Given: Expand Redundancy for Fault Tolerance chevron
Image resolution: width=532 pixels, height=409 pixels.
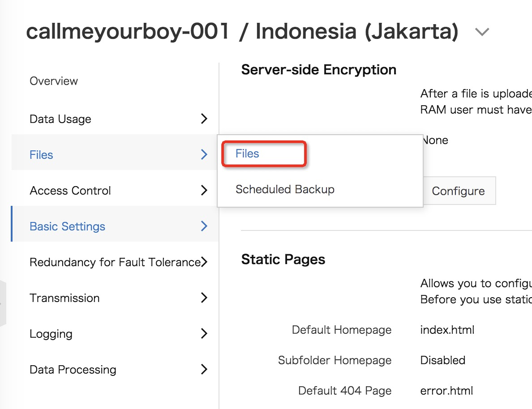Looking at the screenshot, I should (x=205, y=262).
